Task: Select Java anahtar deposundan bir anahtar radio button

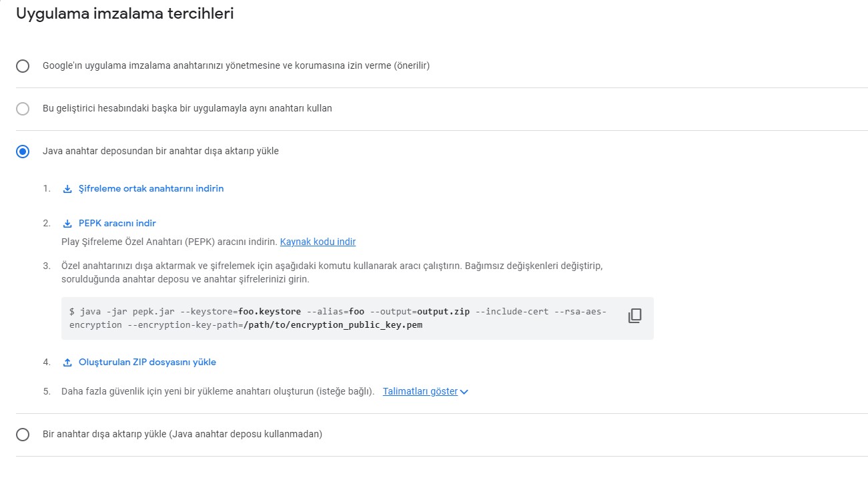Action: 23,152
